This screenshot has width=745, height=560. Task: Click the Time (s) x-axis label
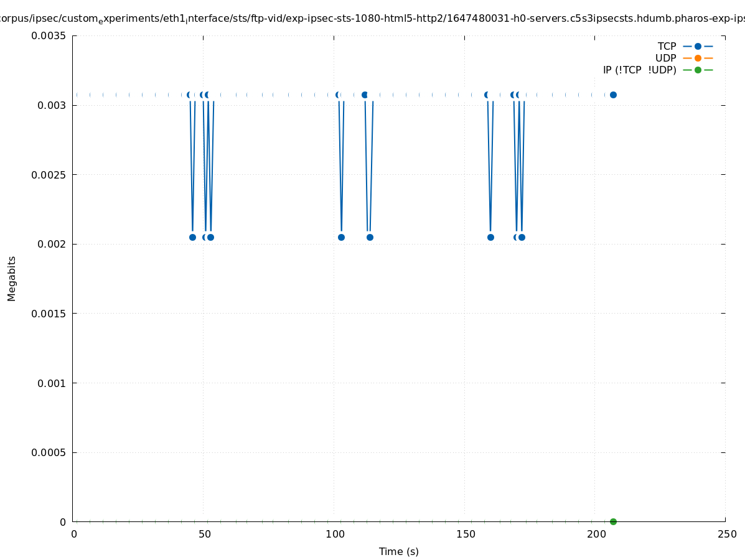(x=398, y=552)
